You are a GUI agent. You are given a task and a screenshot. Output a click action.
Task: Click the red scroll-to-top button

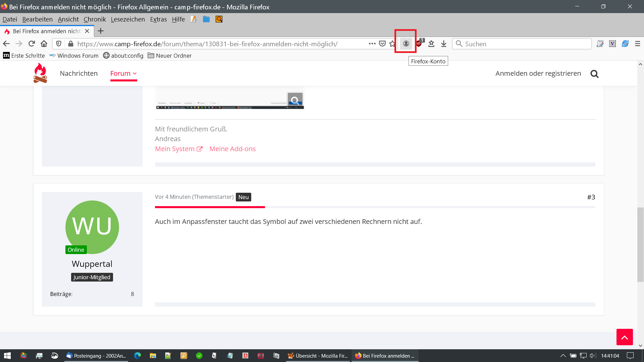pyautogui.click(x=624, y=337)
